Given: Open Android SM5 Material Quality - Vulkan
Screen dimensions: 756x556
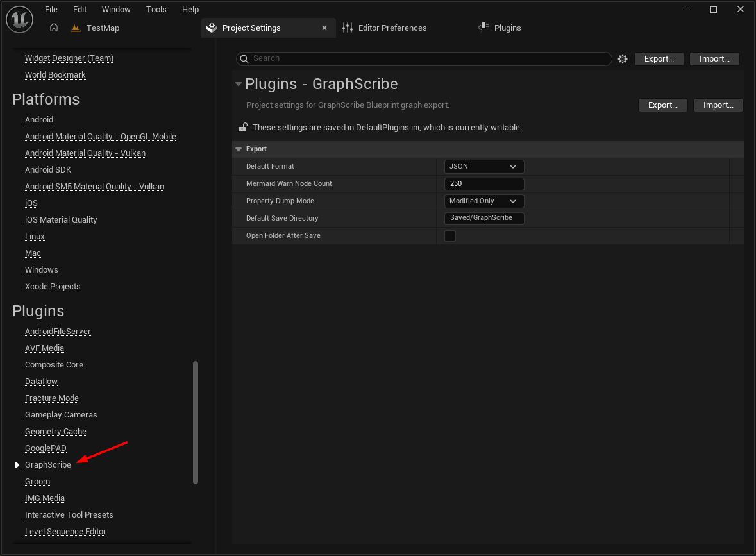Looking at the screenshot, I should [x=94, y=186].
